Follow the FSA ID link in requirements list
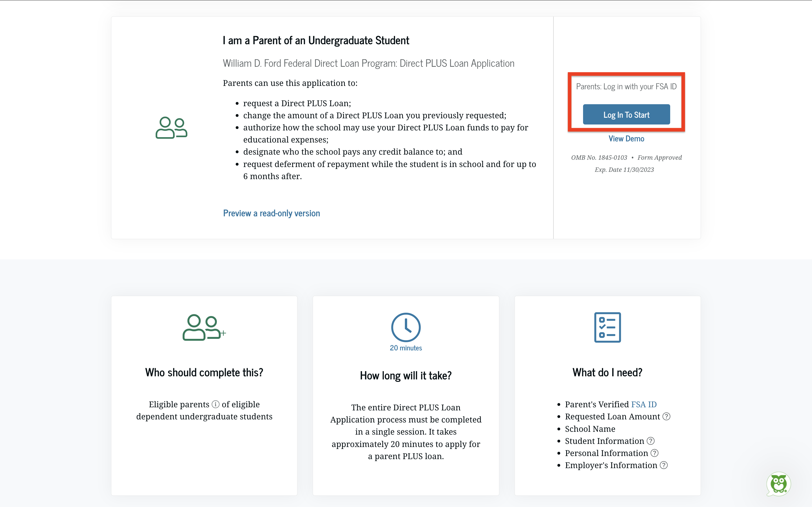Viewport: 812px width, 507px height. click(x=644, y=404)
